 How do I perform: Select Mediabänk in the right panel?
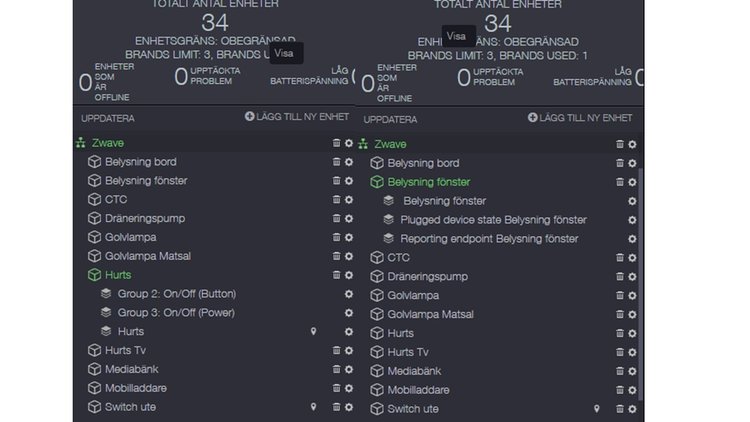point(414,371)
